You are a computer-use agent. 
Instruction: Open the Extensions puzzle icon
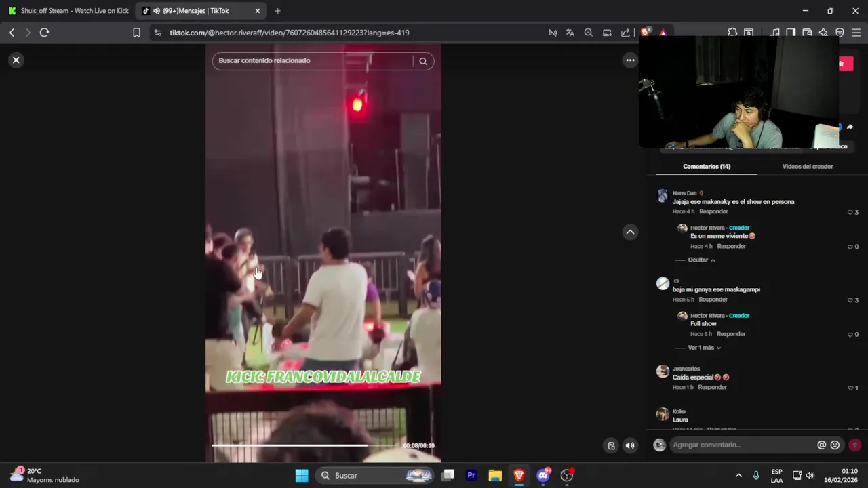click(732, 33)
